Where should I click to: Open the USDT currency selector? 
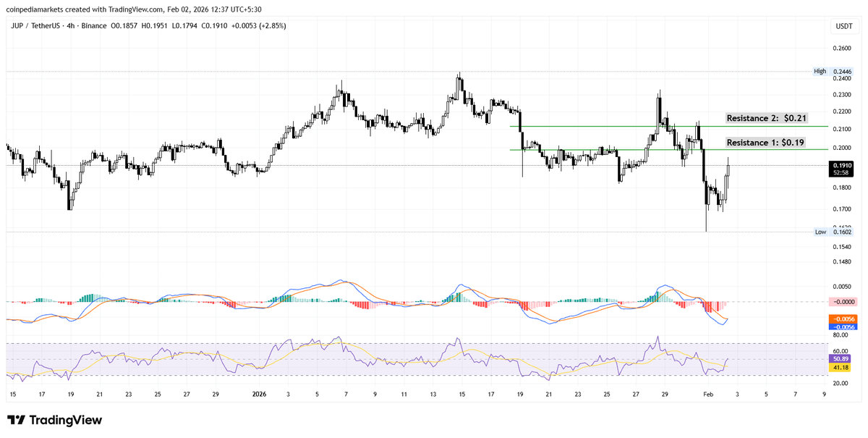[x=843, y=26]
